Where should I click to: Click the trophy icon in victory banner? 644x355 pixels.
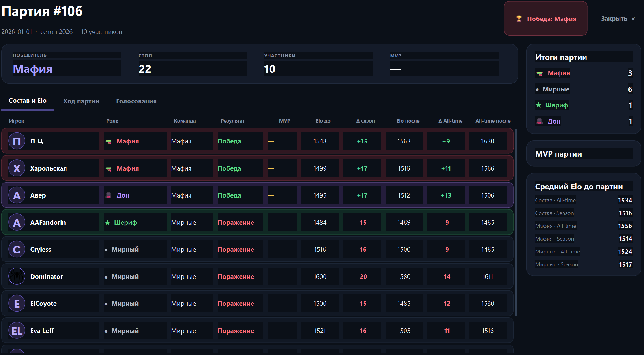(x=519, y=19)
